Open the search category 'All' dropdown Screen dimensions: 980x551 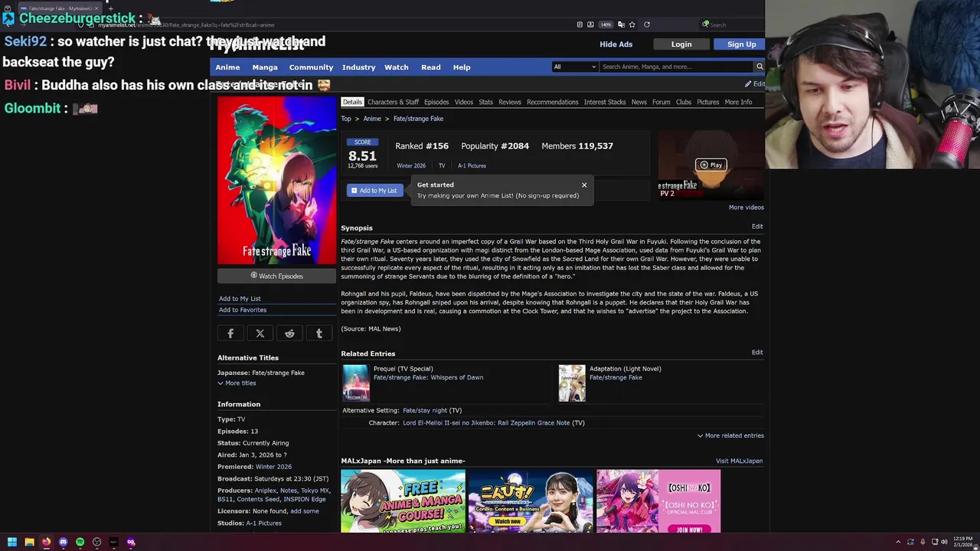coord(574,67)
